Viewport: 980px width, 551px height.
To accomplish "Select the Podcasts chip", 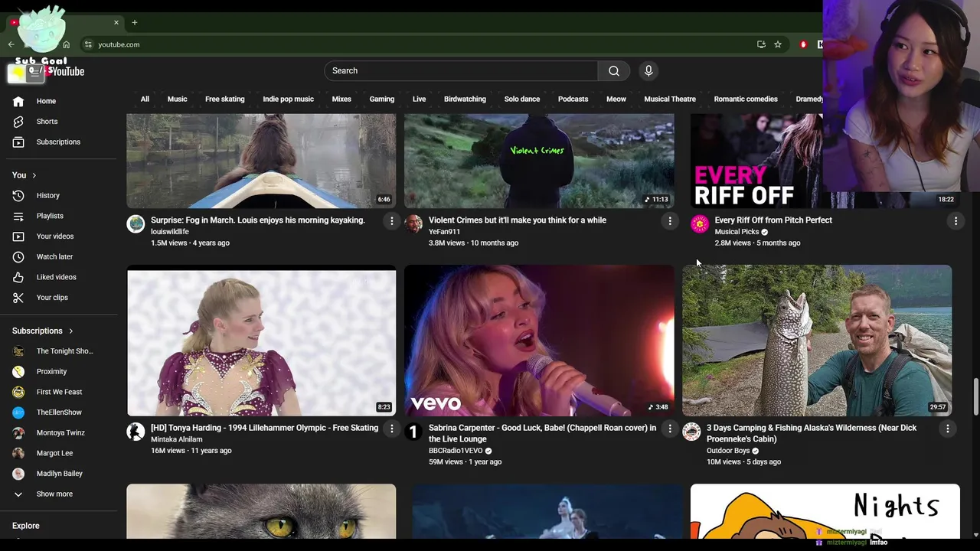I will click(x=573, y=99).
